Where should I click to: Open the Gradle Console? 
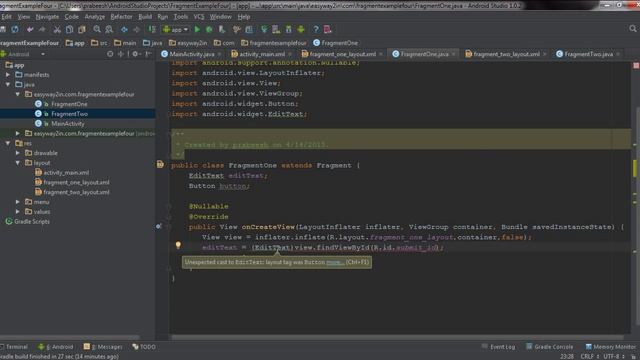point(549,347)
